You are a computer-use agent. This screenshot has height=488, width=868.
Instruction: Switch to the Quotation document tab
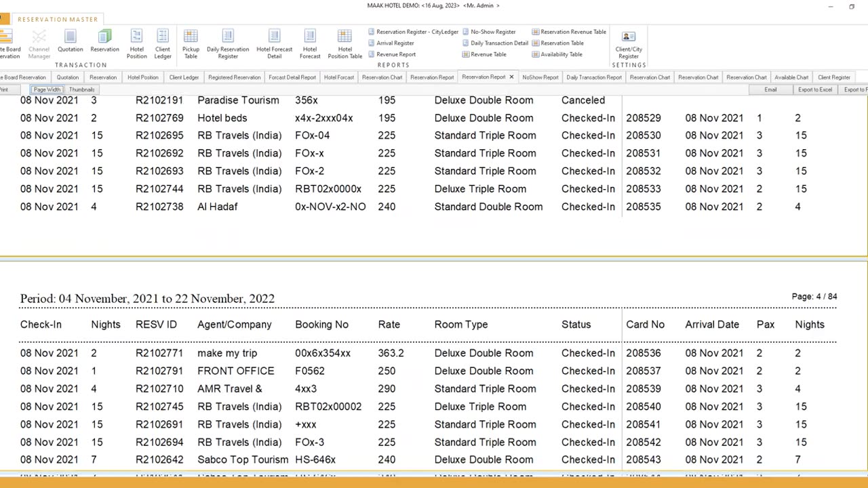tap(68, 77)
